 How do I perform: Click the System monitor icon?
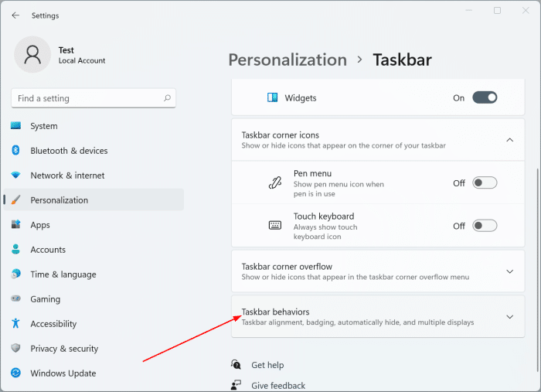15,125
